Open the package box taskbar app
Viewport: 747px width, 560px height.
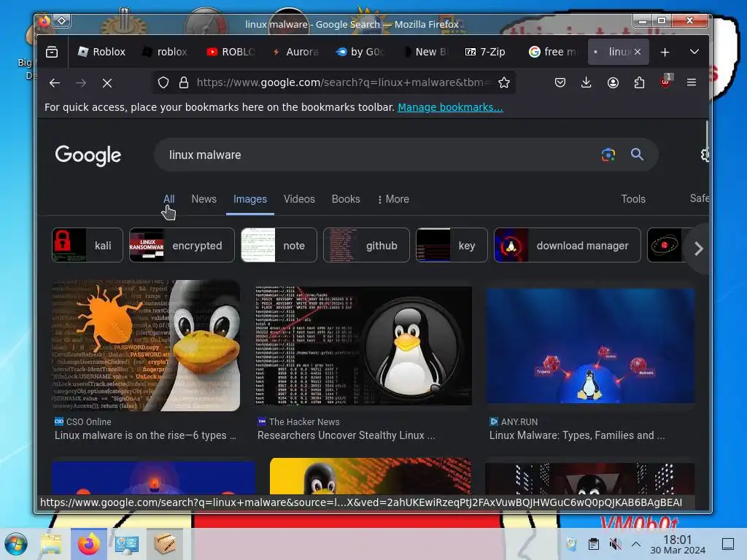(165, 544)
